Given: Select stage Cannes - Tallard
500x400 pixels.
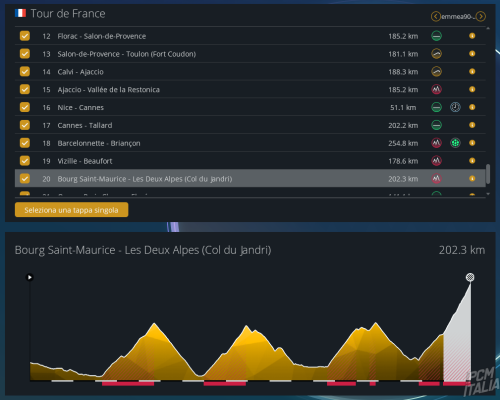Looking at the screenshot, I should pyautogui.click(x=250, y=125).
